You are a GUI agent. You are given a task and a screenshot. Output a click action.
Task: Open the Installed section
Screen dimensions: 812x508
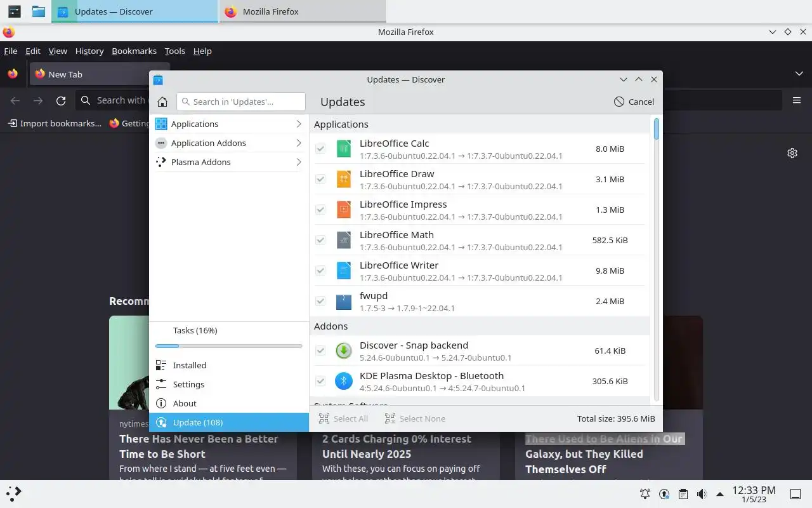(x=229, y=365)
